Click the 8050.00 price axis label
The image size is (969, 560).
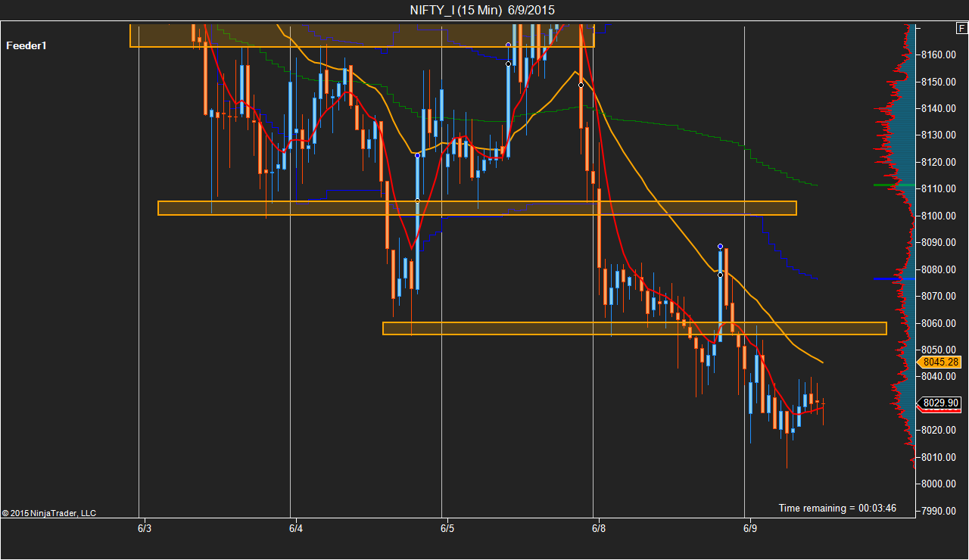coord(939,350)
